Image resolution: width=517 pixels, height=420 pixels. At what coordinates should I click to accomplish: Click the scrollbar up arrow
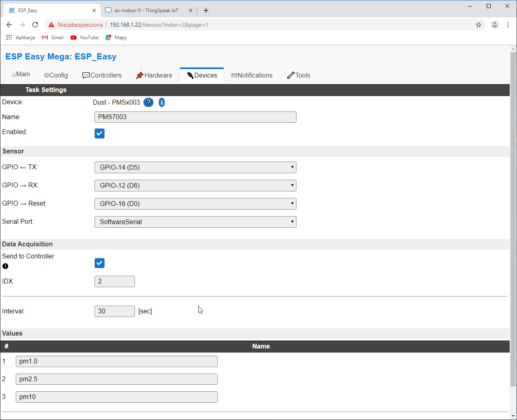click(513, 49)
